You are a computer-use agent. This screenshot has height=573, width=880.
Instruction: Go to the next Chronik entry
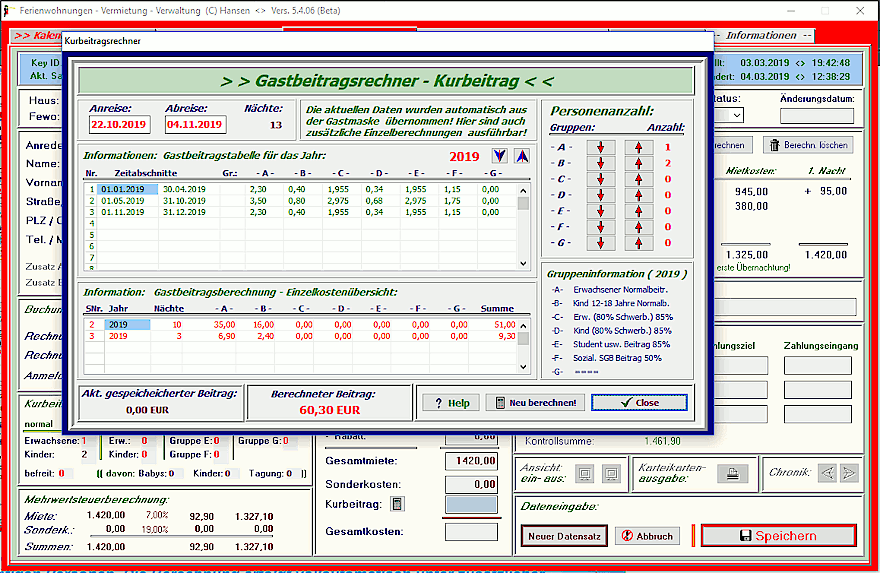pos(850,473)
